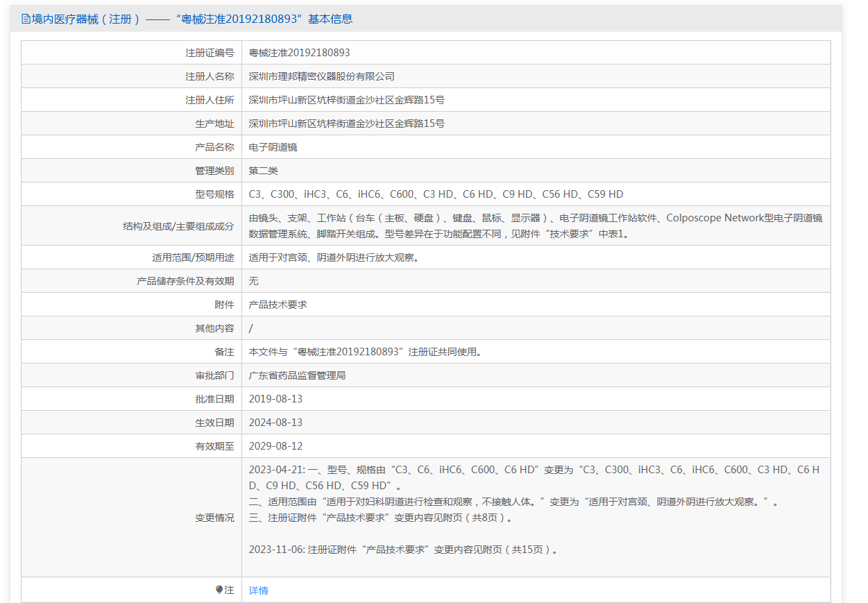
Task: Click the lightbulb icon beside 注
Action: pos(219,590)
